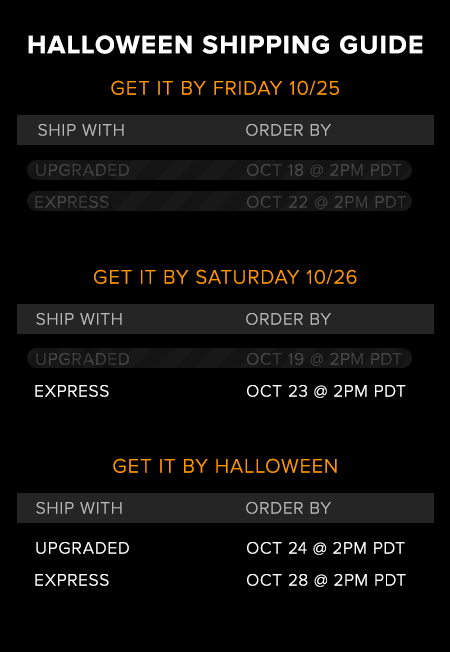The height and width of the screenshot is (652, 450).
Task: Choose Upgraded shipping for Halloween delivery
Action: [x=82, y=548]
